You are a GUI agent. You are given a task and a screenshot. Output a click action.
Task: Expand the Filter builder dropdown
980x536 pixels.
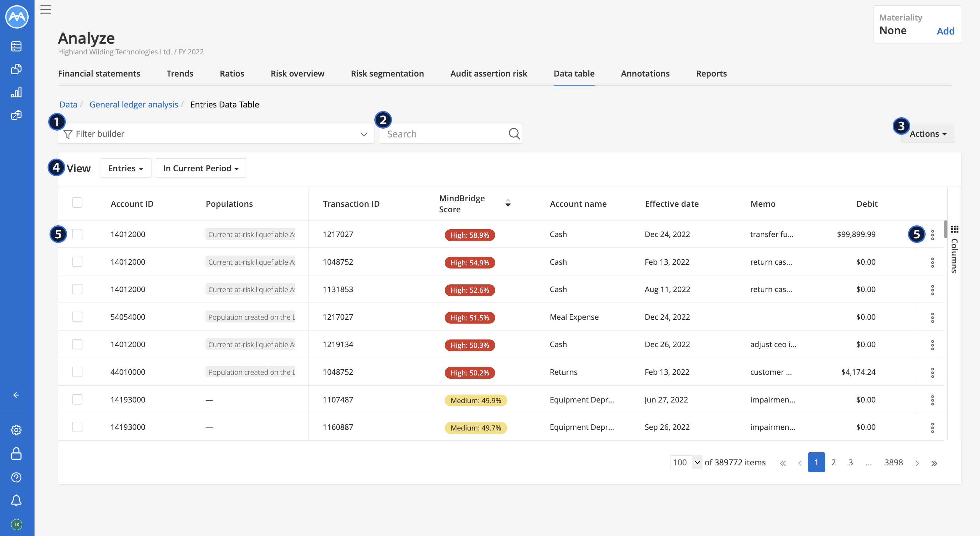364,134
